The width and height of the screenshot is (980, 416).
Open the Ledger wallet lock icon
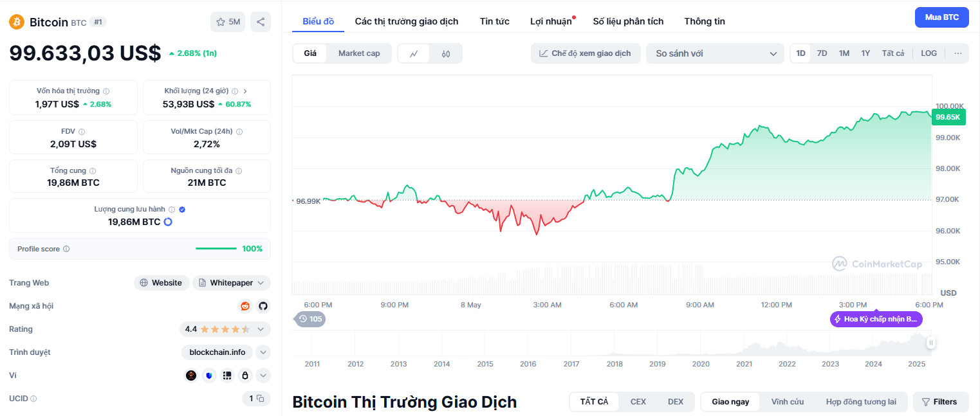click(245, 375)
